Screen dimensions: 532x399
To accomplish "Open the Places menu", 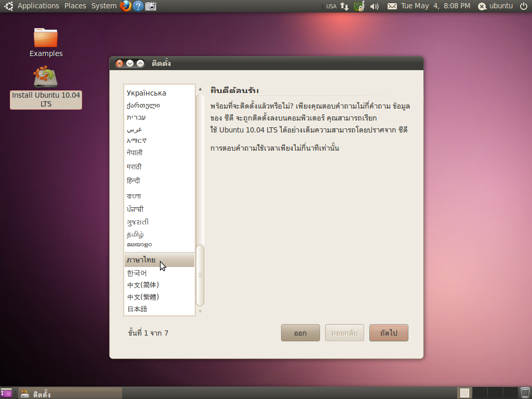I will coord(75,6).
